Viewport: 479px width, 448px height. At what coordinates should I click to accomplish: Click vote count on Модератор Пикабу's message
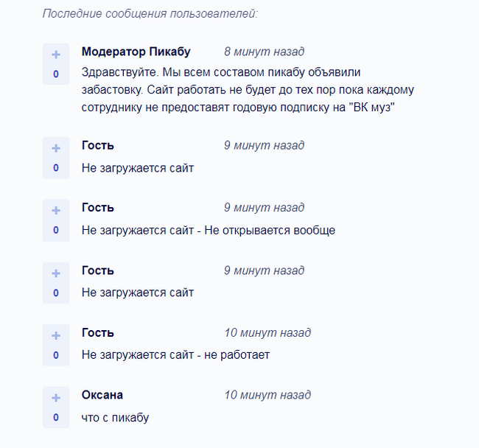(55, 74)
